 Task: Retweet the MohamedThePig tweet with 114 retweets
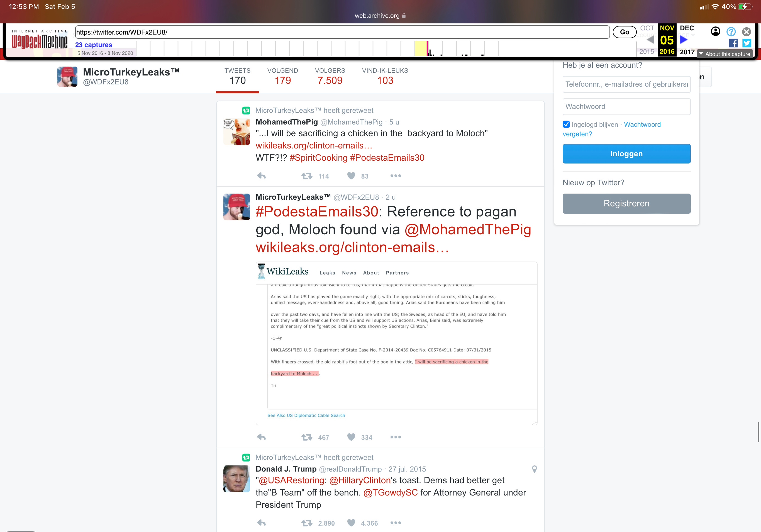coord(307,176)
